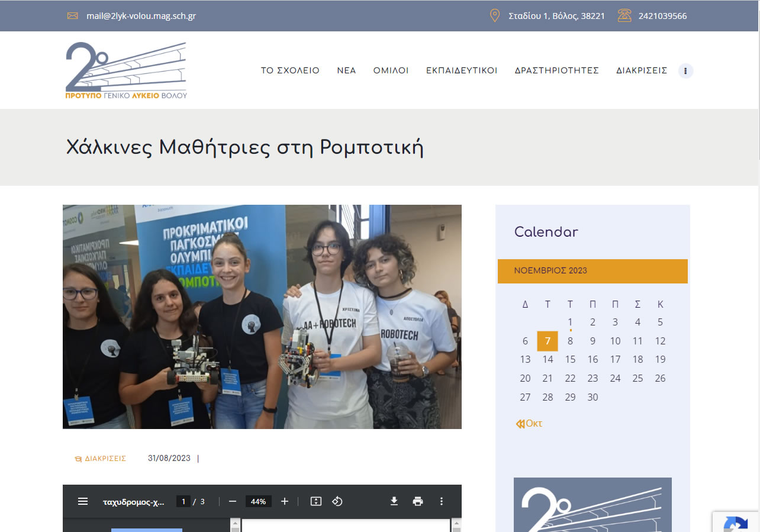
Task: Click the phone number 2421039566
Action: coord(662,16)
